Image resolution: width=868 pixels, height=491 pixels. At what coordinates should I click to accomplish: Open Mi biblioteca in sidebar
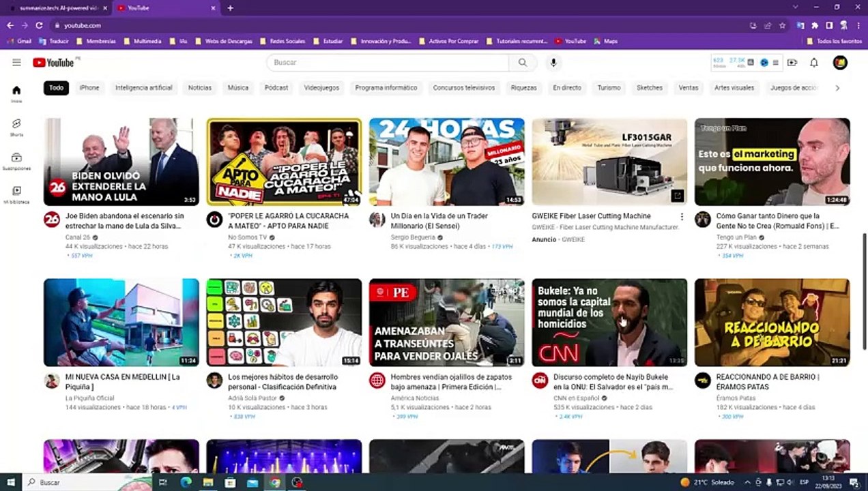pyautogui.click(x=16, y=195)
